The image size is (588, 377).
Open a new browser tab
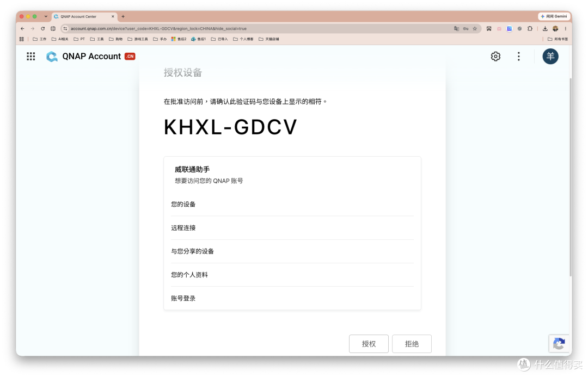click(123, 16)
